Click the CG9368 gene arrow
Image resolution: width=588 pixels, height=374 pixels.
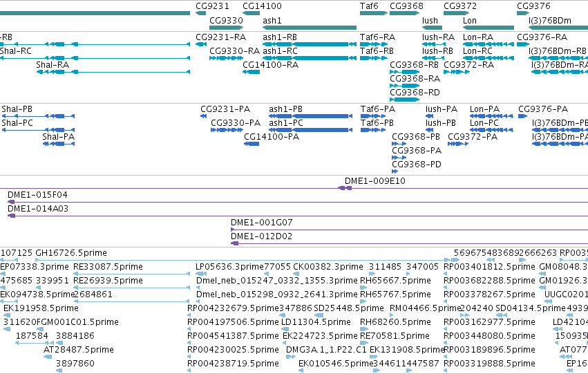(x=405, y=13)
